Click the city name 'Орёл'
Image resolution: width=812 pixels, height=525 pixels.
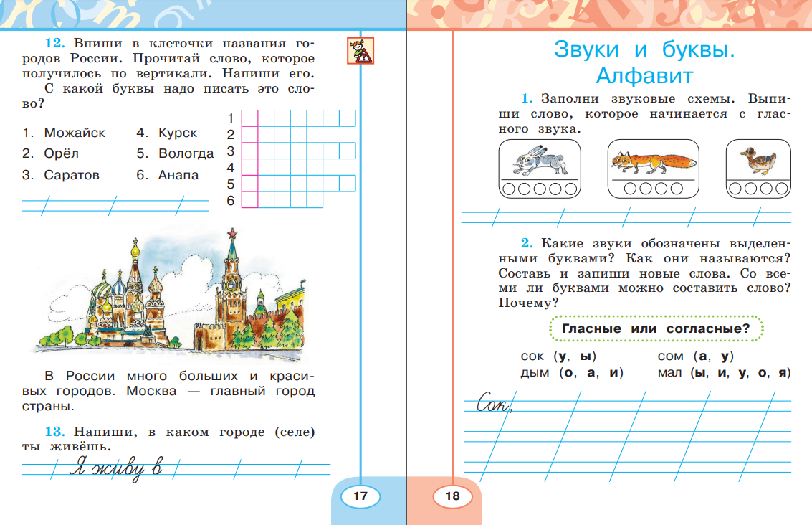[61, 153]
